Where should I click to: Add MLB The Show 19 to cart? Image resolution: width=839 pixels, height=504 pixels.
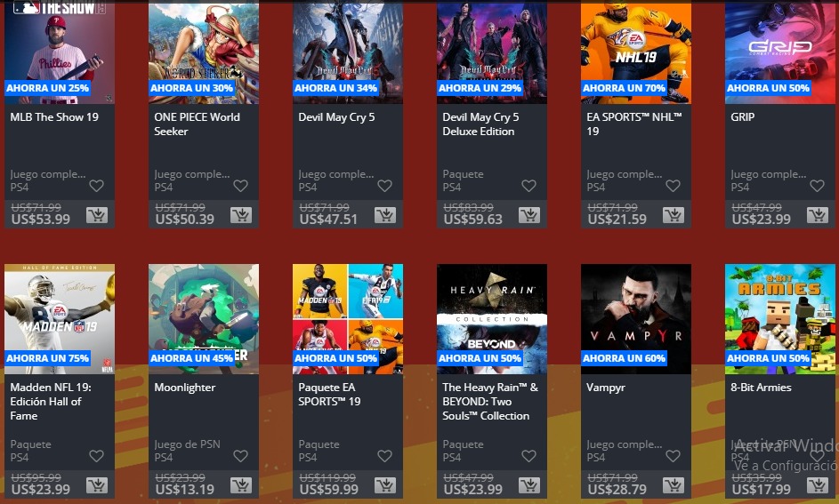point(97,215)
